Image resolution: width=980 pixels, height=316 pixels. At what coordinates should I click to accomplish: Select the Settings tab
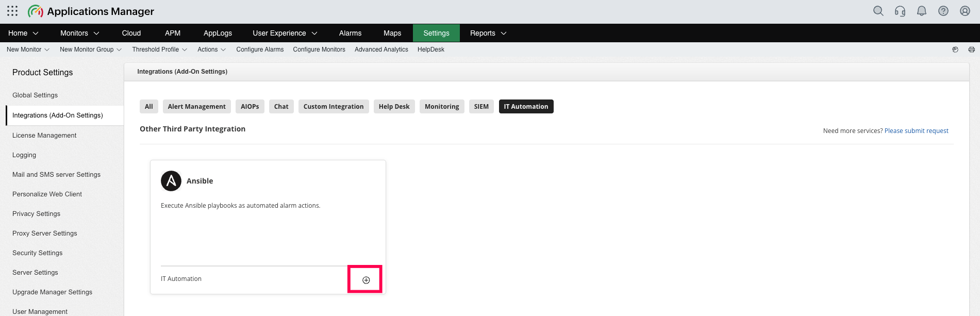[x=436, y=33]
